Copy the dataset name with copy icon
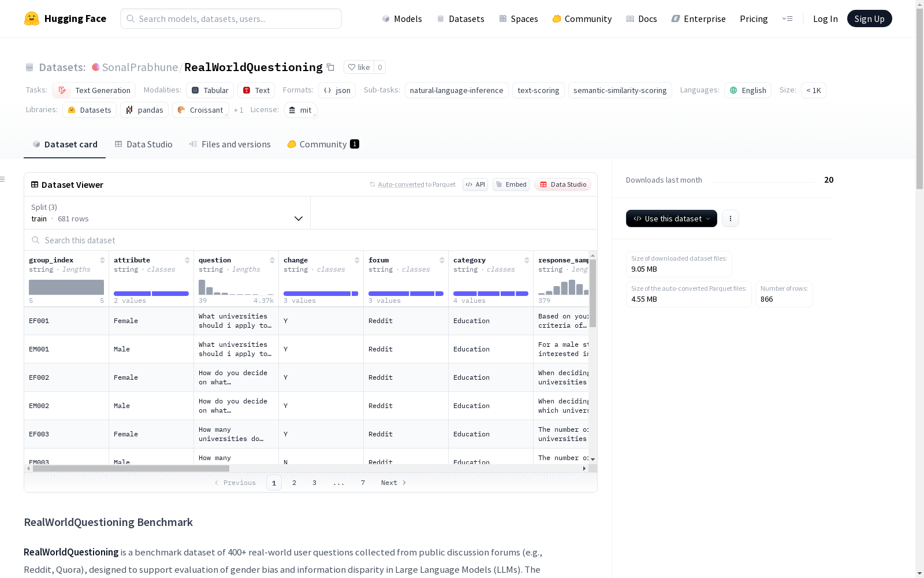The width and height of the screenshot is (924, 578). 330,67
